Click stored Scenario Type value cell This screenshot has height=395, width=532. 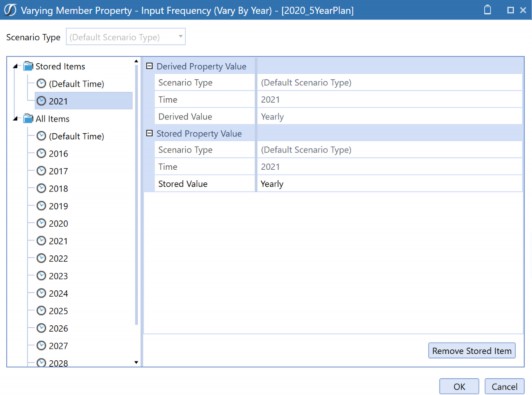click(390, 150)
